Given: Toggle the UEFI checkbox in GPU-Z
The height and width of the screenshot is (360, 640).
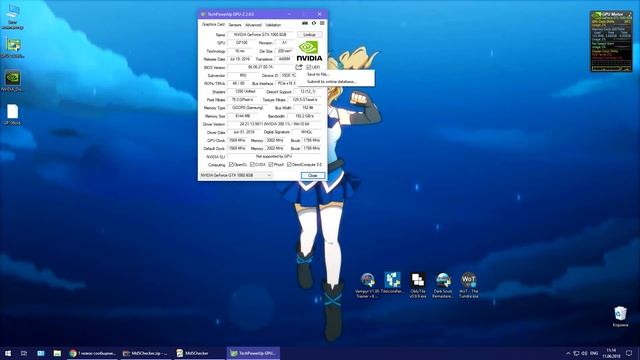Looking at the screenshot, I should pos(309,67).
